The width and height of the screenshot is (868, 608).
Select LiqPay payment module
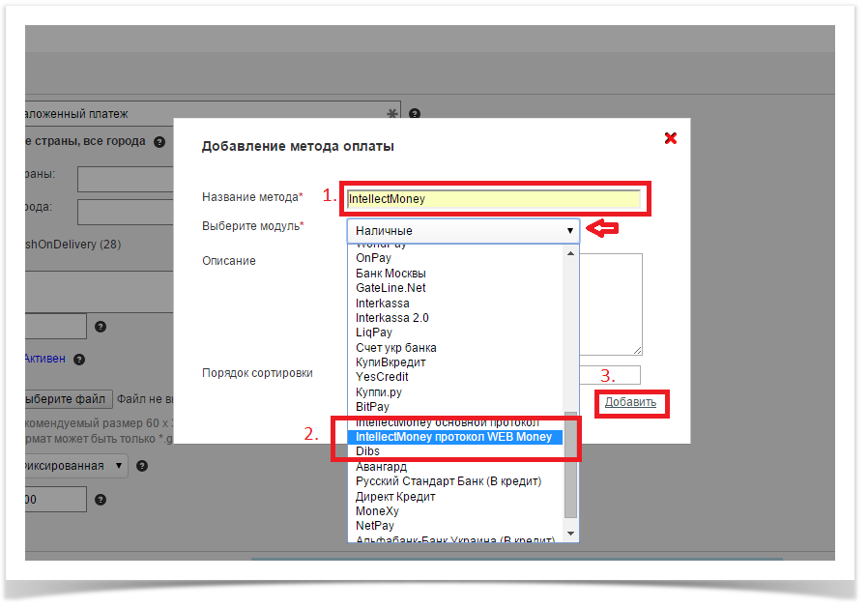[x=374, y=333]
